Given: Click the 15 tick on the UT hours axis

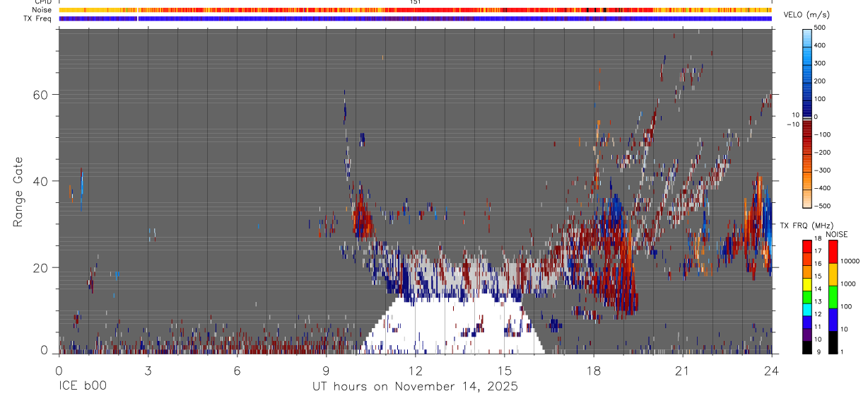Looking at the screenshot, I should (x=504, y=370).
